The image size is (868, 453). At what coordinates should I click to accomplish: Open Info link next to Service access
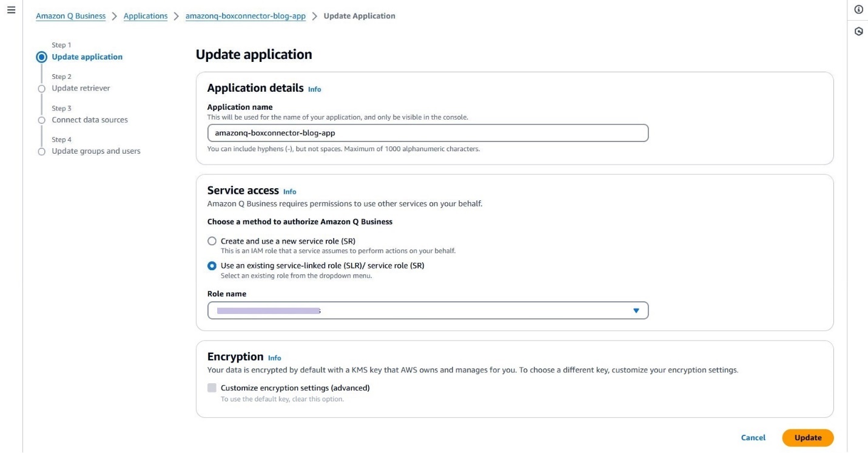coord(290,192)
